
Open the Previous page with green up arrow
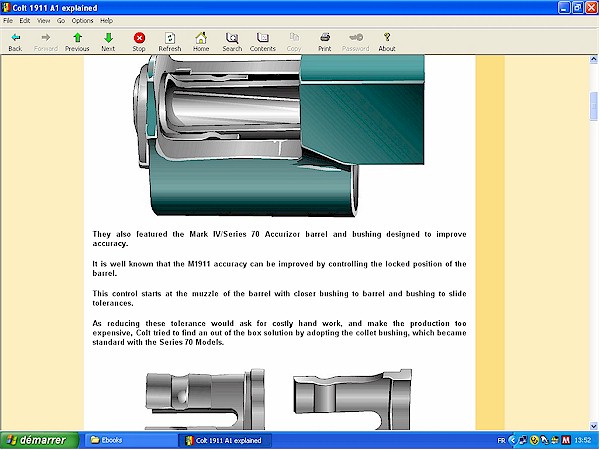click(77, 38)
